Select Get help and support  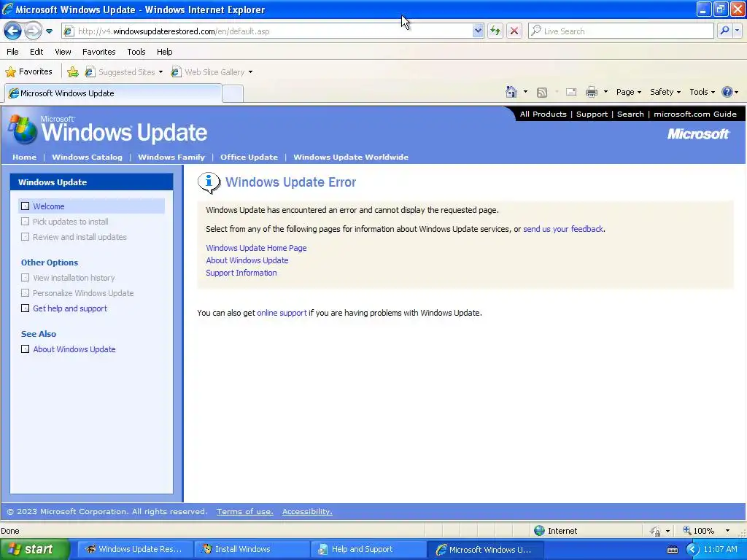pos(69,308)
